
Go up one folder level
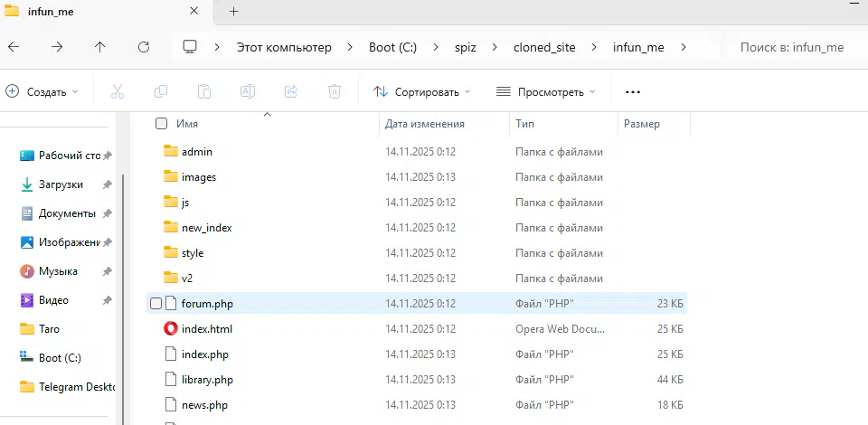[99, 47]
